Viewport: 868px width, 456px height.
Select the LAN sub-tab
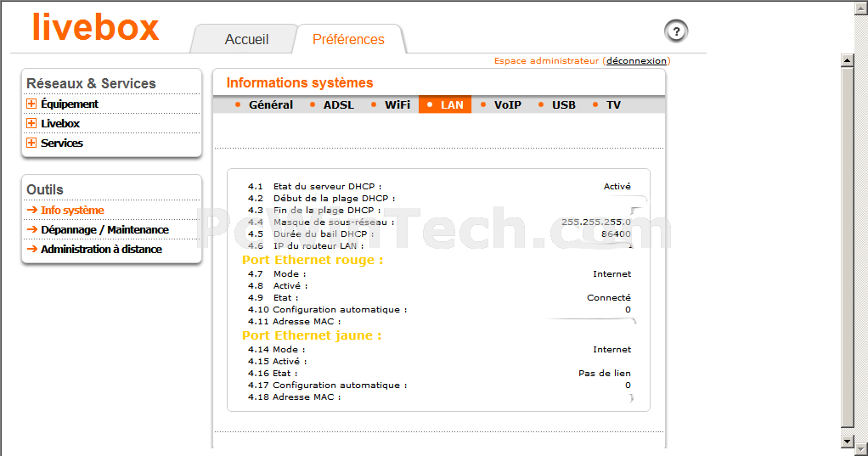445,104
